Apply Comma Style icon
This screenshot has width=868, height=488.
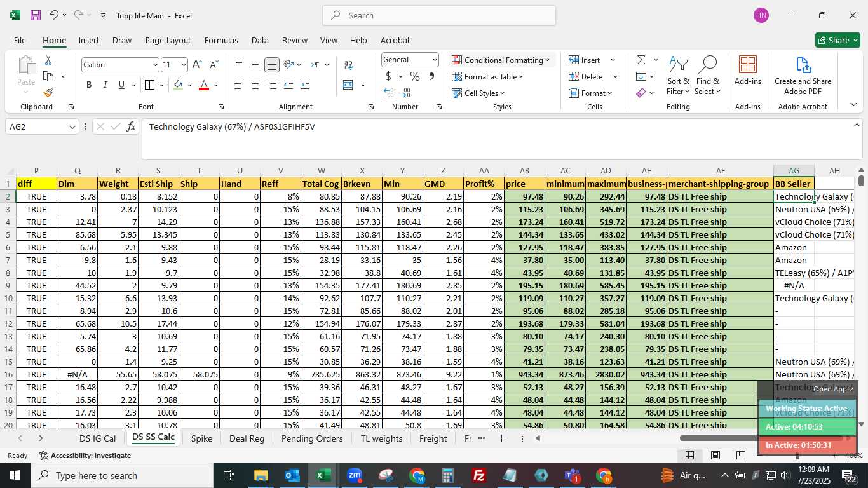point(431,76)
